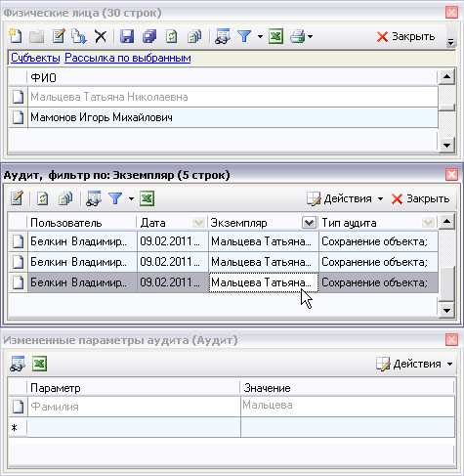Click the ФИО column header
Image resolution: width=464 pixels, height=476 pixels.
232,77
